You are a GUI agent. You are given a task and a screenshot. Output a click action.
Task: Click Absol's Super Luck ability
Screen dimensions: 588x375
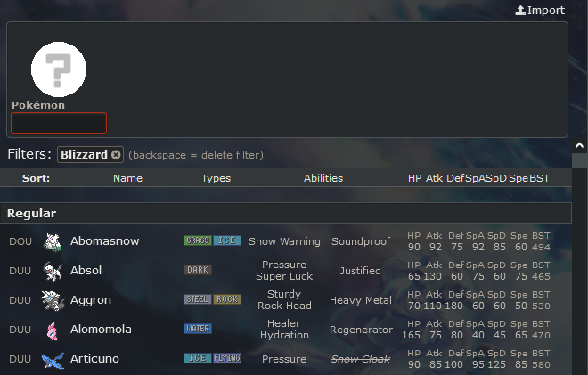click(x=284, y=276)
